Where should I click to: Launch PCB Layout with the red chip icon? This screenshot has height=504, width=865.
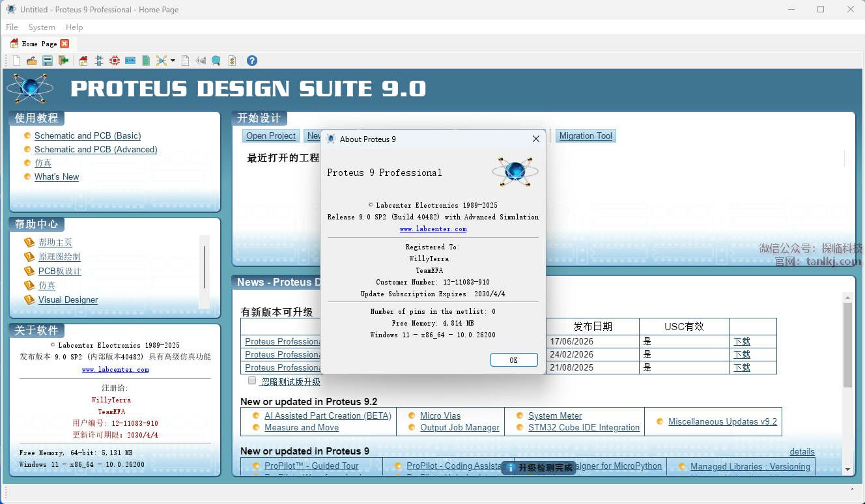tap(115, 61)
